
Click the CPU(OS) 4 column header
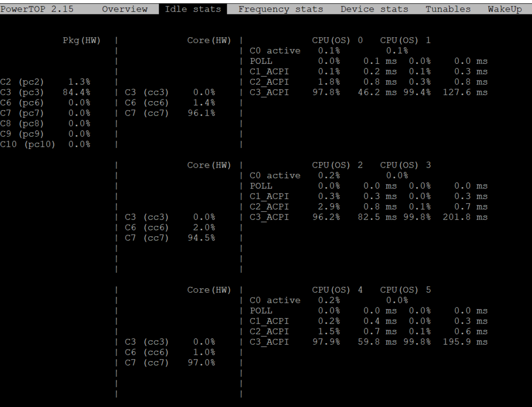[338, 290]
